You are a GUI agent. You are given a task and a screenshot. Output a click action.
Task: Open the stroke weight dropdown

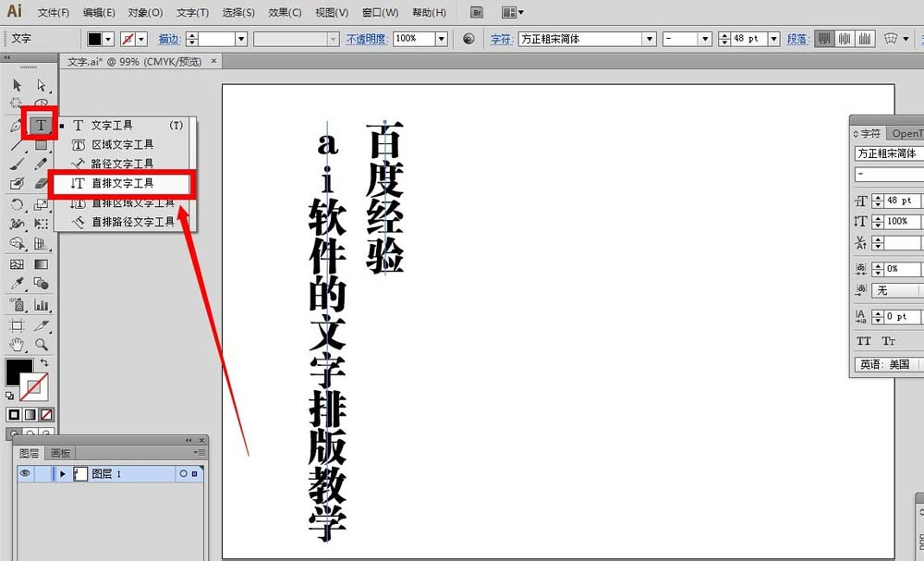241,39
